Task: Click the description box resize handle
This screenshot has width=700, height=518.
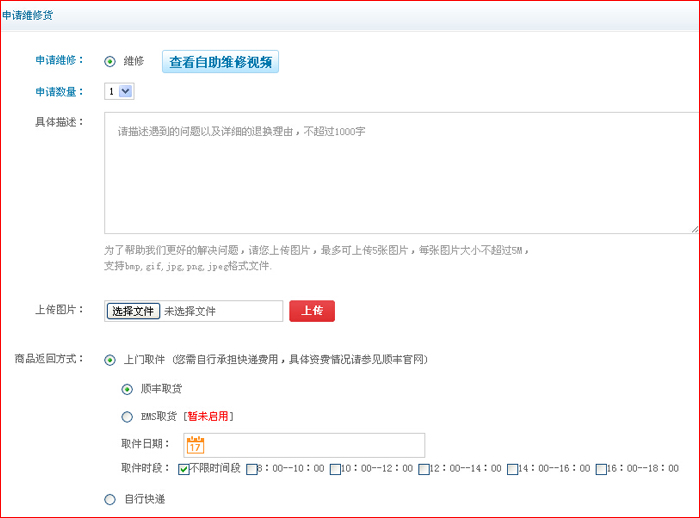Action: (x=694, y=228)
